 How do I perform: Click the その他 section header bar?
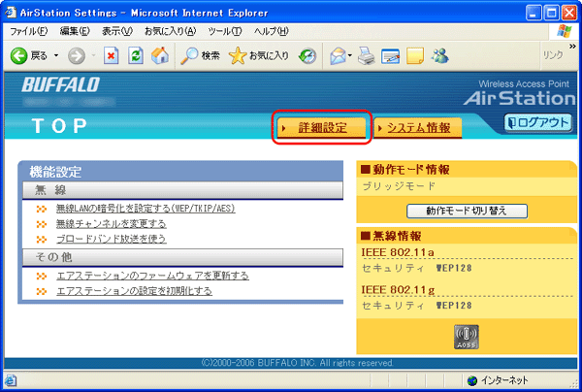(182, 258)
